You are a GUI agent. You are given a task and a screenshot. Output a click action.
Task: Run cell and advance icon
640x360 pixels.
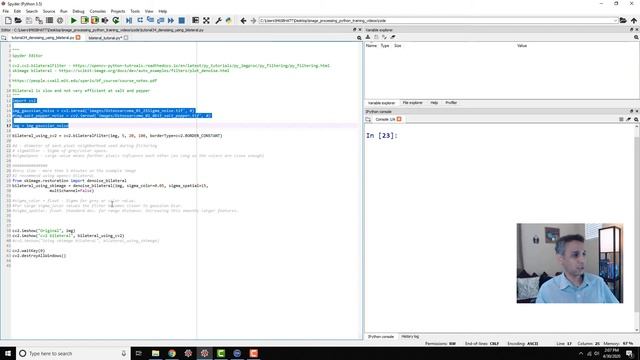(x=95, y=20)
